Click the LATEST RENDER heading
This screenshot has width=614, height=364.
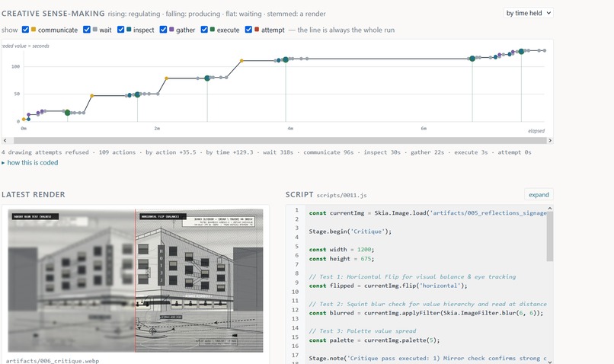34,194
